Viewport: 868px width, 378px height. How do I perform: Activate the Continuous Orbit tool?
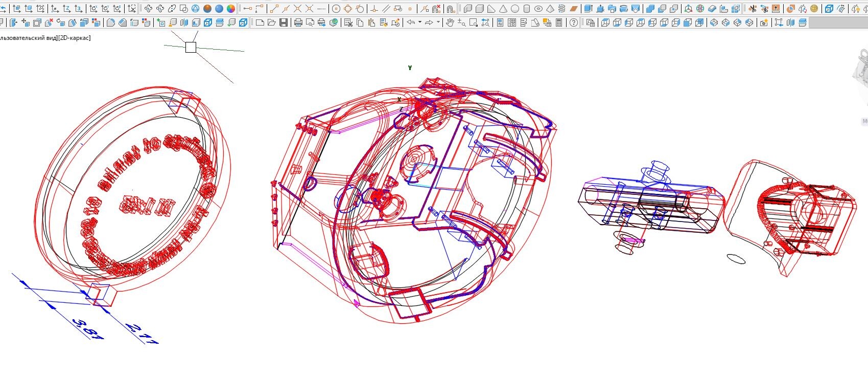(172, 9)
